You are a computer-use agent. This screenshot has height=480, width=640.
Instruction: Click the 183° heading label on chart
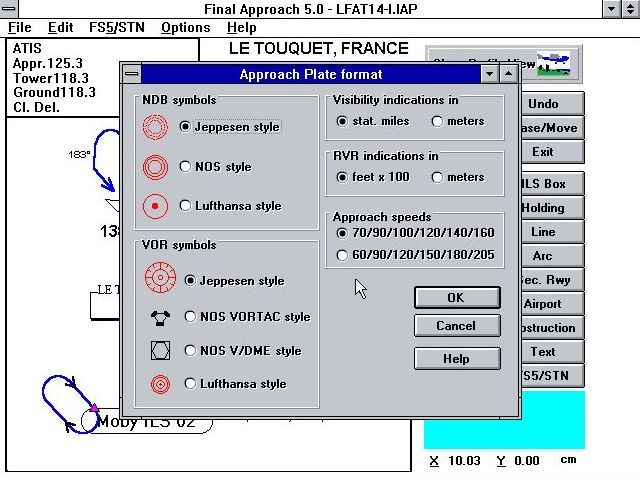[x=79, y=155]
